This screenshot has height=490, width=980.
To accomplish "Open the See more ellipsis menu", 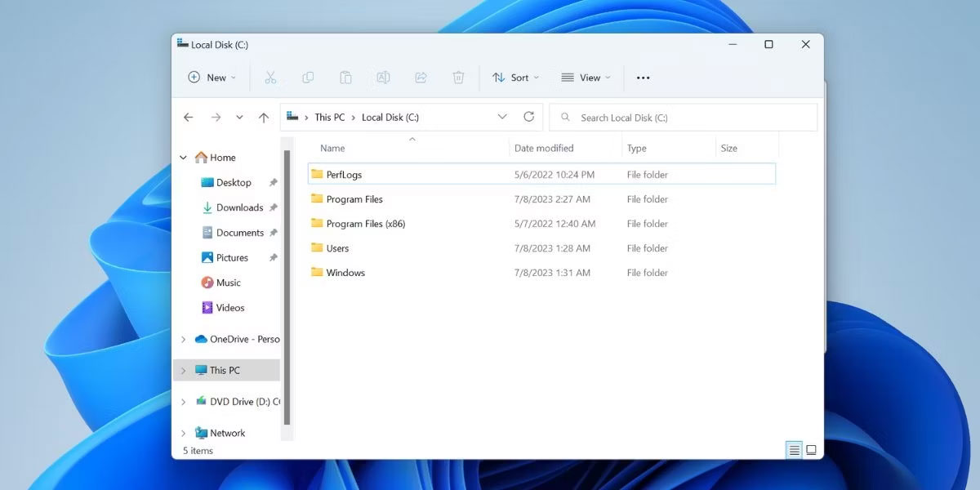I will [x=643, y=78].
